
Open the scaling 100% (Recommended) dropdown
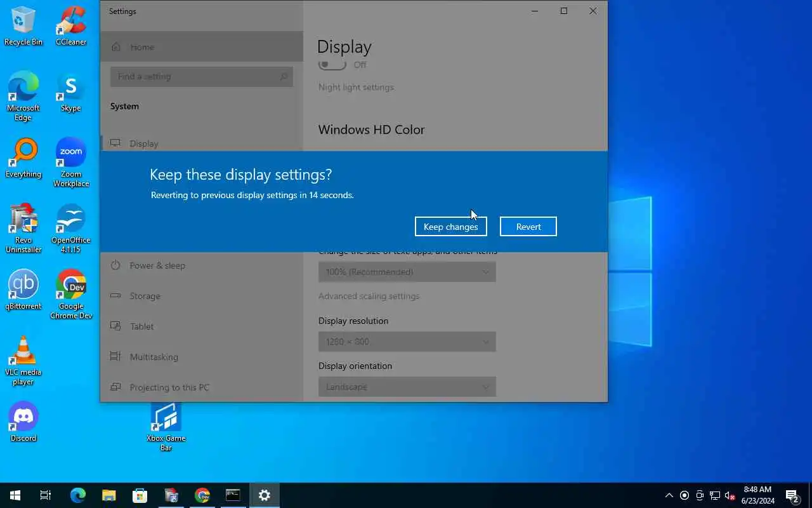pos(407,272)
